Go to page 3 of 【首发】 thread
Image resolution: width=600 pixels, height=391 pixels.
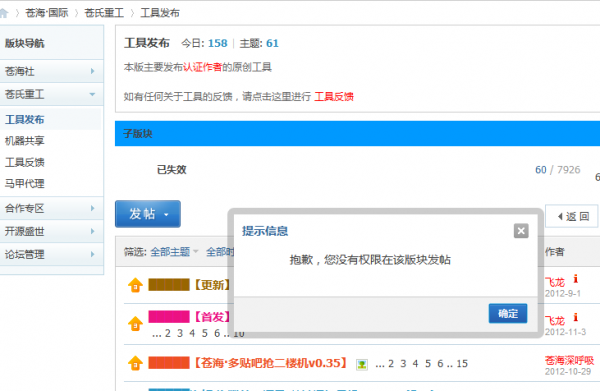click(x=179, y=333)
